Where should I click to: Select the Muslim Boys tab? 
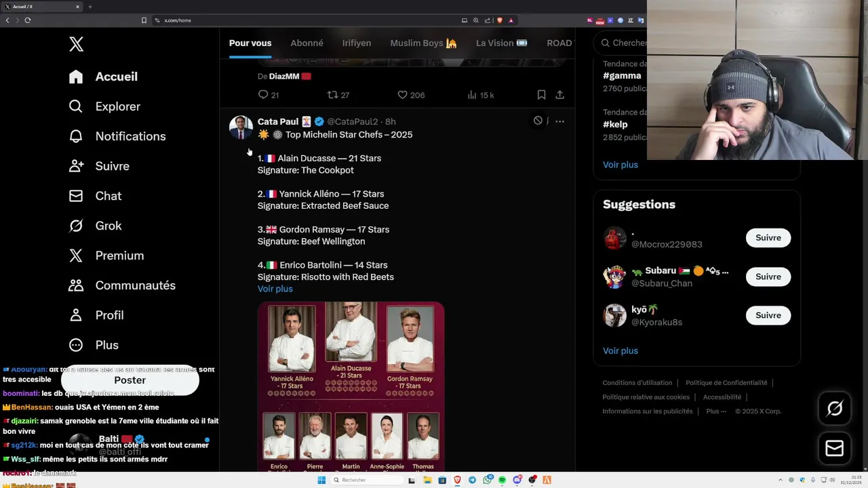423,43
